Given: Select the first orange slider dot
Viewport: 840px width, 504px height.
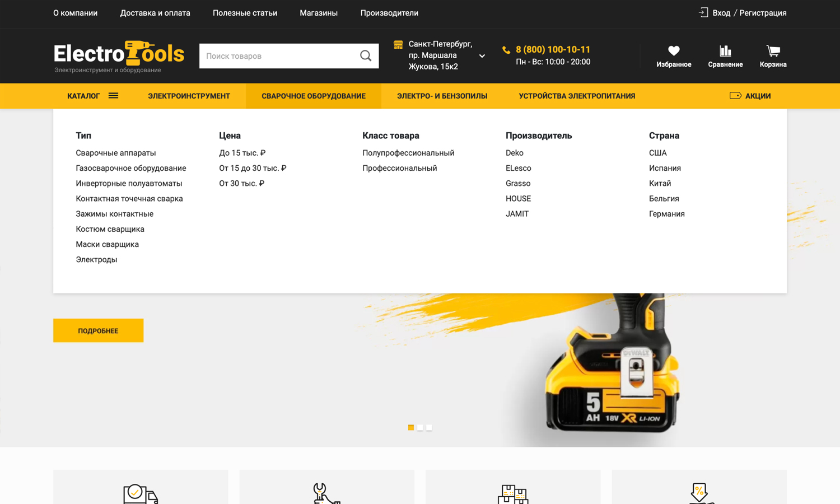Looking at the screenshot, I should [x=411, y=427].
